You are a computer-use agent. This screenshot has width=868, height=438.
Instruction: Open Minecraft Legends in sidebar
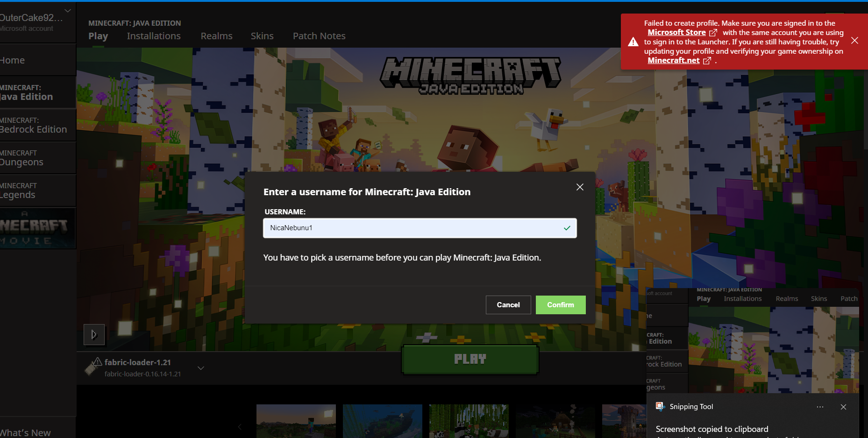click(38, 191)
